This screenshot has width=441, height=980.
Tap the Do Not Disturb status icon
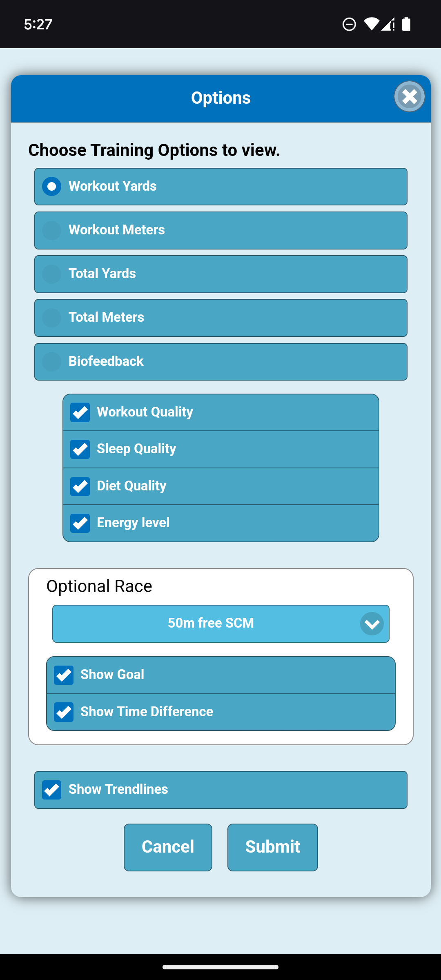coord(349,24)
